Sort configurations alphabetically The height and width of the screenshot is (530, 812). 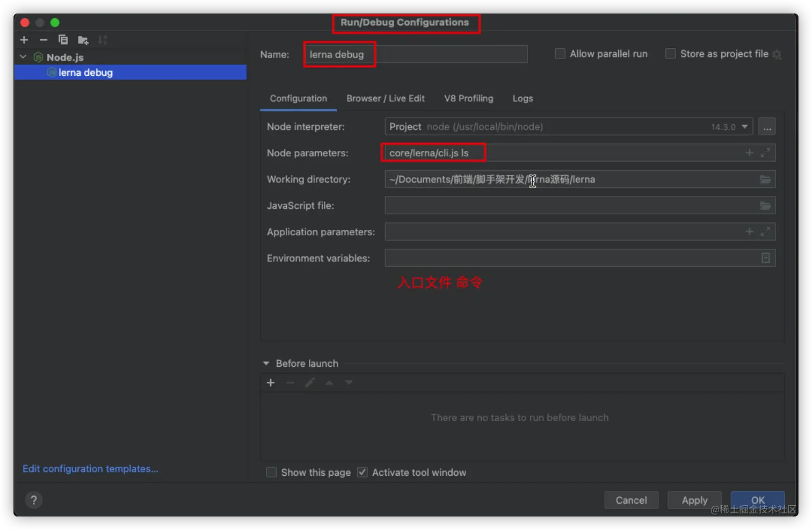tap(103, 40)
